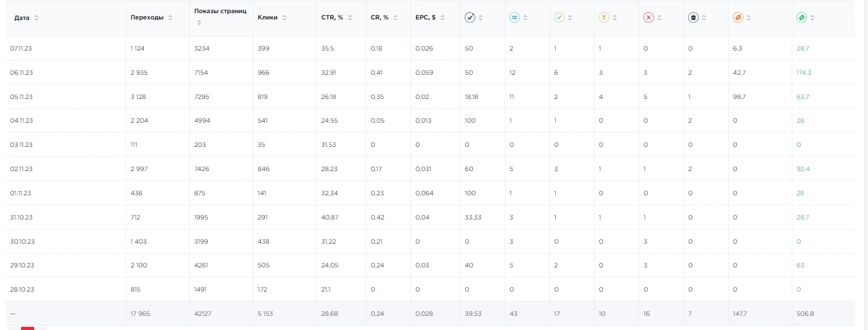
Task: Toggle sort arrows next to EPC, $
Action: pyautogui.click(x=443, y=17)
